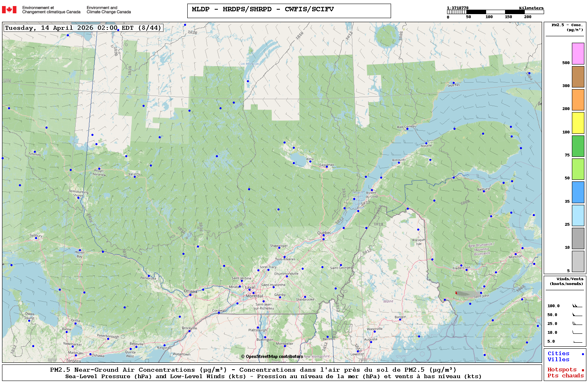The image size is (588, 383).
Task: Click the 100.0 knots wind barb symbol
Action: coord(577,306)
